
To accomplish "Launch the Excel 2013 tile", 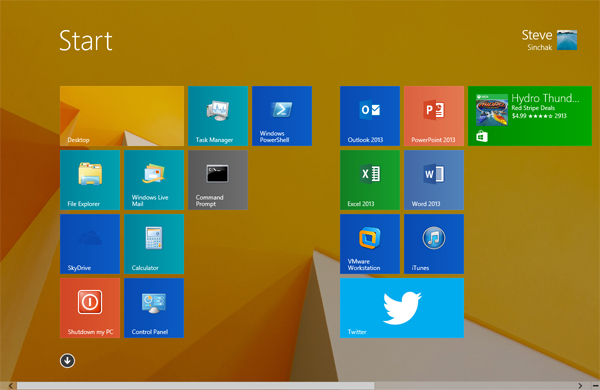I will click(x=370, y=180).
